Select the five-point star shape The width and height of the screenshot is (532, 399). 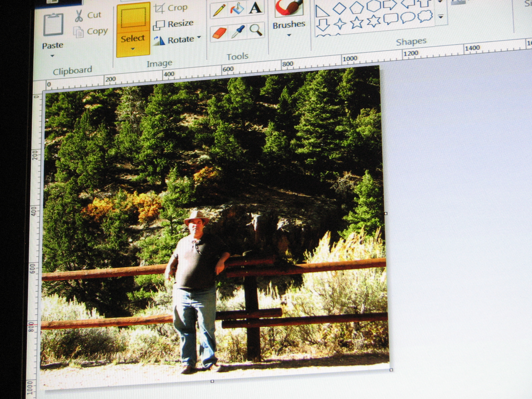[356, 22]
